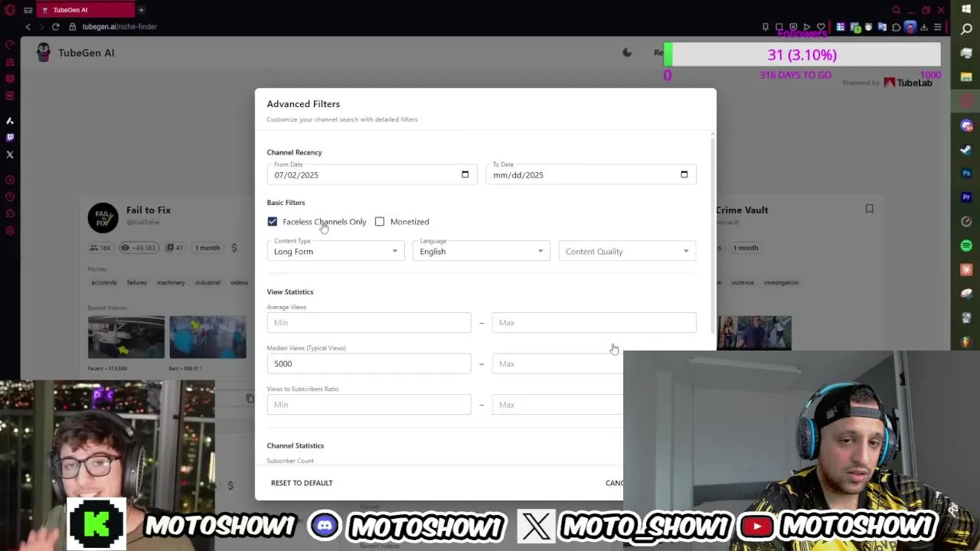Click the 'machinery' niche tag
Screen dimensions: 980x551
tap(171, 282)
